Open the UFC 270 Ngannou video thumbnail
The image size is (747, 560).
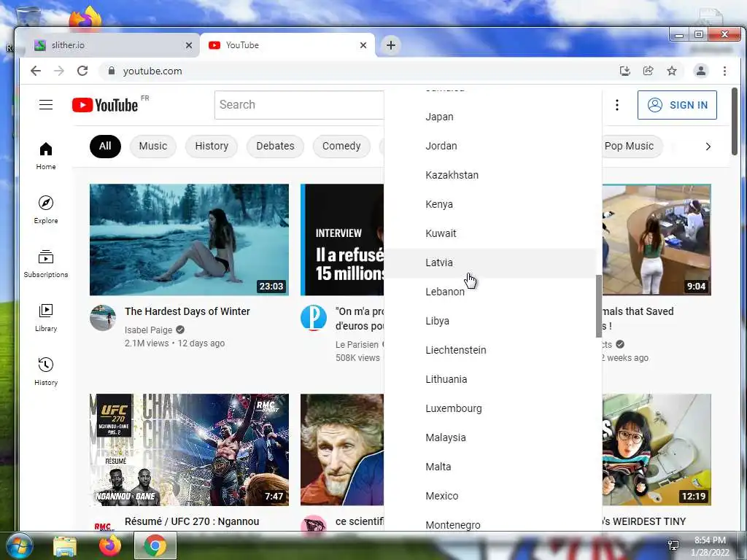pos(189,449)
